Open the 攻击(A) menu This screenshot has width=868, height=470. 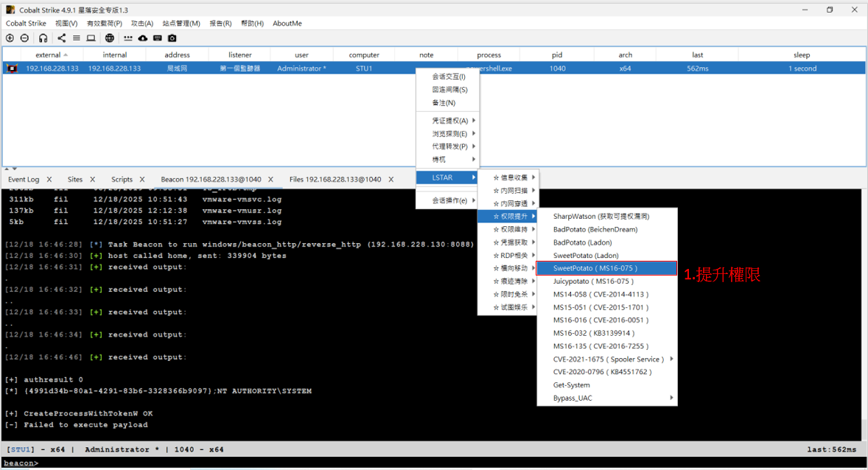pos(142,24)
